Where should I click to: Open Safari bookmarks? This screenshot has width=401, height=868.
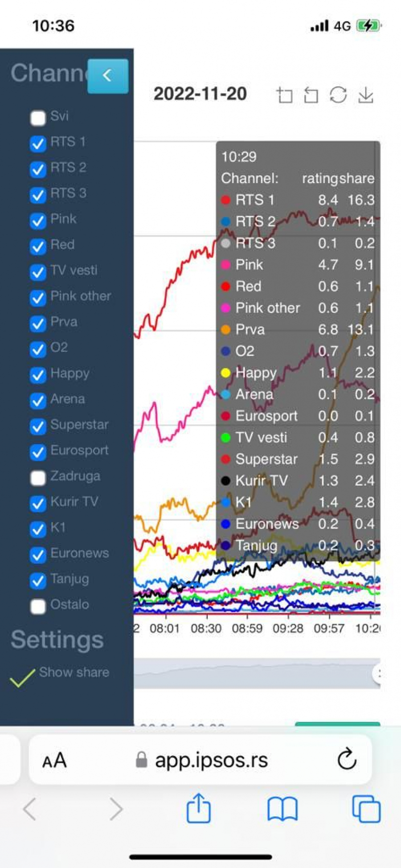(282, 808)
